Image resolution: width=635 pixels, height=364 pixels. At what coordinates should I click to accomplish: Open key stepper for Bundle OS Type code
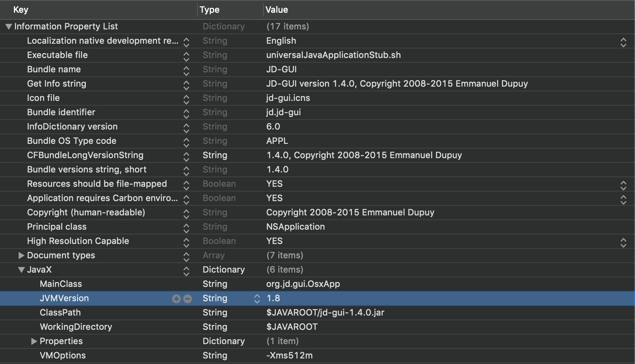click(x=186, y=143)
